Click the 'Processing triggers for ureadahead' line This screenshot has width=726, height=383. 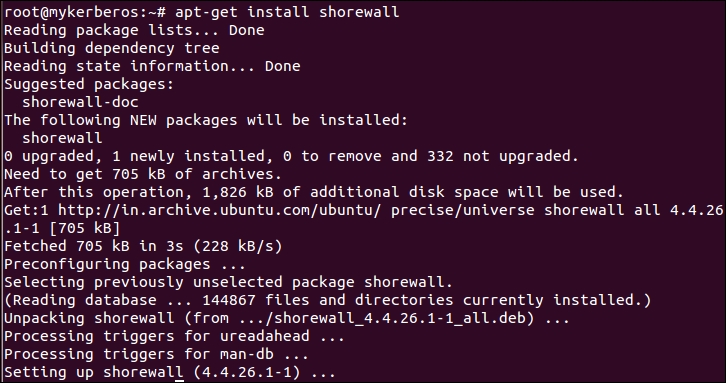coord(175,337)
